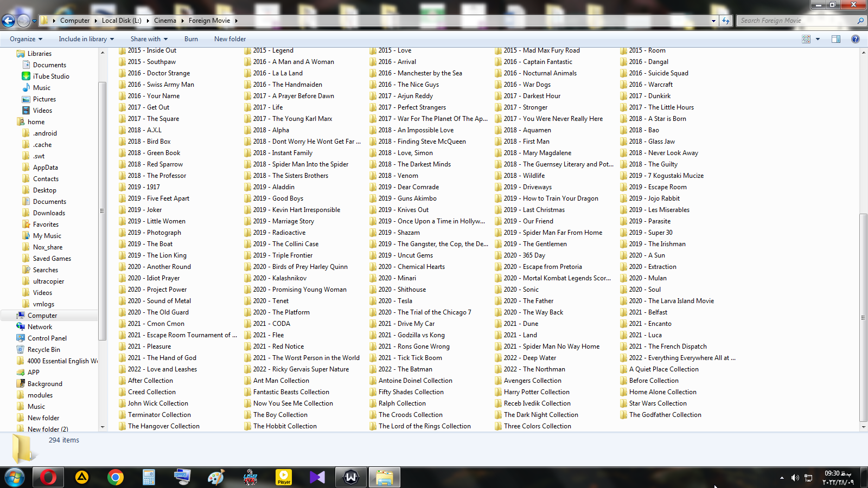Click the Help question mark icon
The height and width of the screenshot is (488, 868).
pos(856,39)
